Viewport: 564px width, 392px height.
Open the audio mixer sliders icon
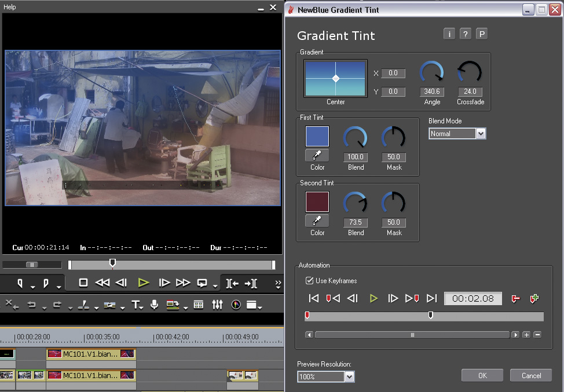[217, 305]
